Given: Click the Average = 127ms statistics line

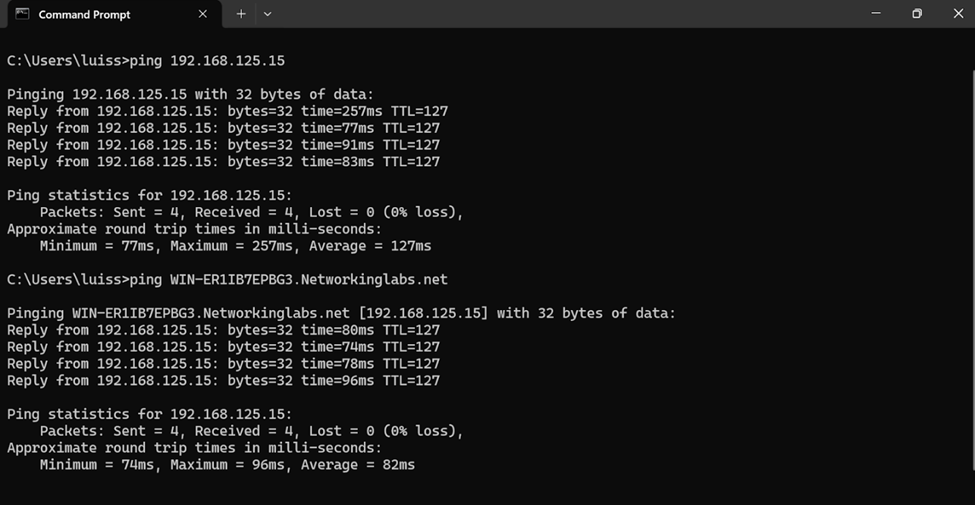Looking at the screenshot, I should pos(236,246).
